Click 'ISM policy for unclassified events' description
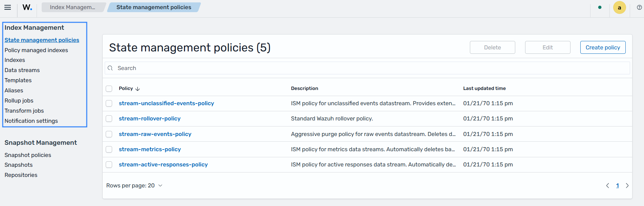Image resolution: width=644 pixels, height=206 pixels. click(373, 103)
